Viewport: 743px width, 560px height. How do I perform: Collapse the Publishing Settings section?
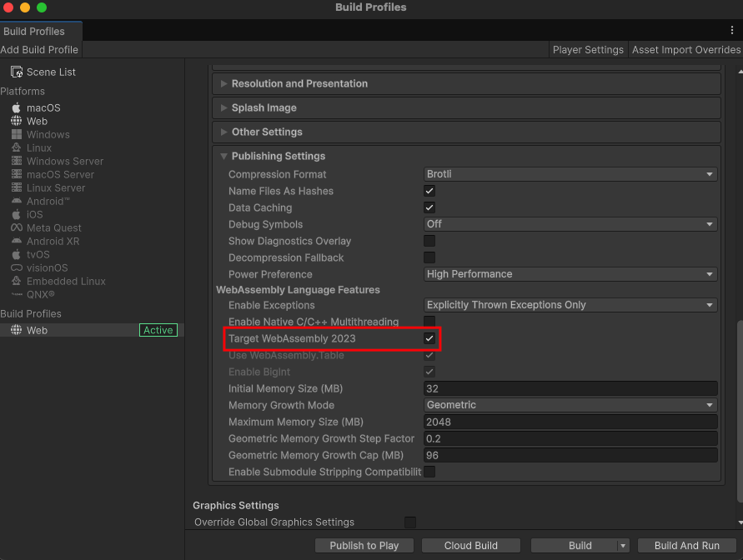pos(223,157)
